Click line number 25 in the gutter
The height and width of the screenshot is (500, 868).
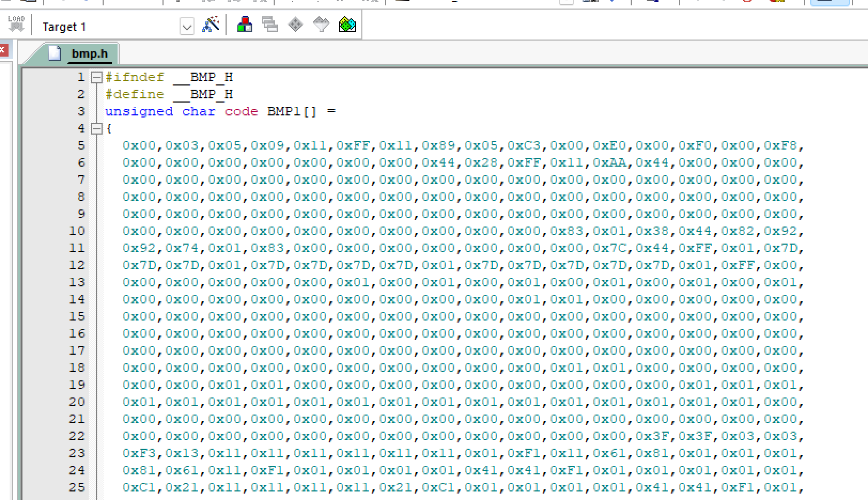[77, 488]
